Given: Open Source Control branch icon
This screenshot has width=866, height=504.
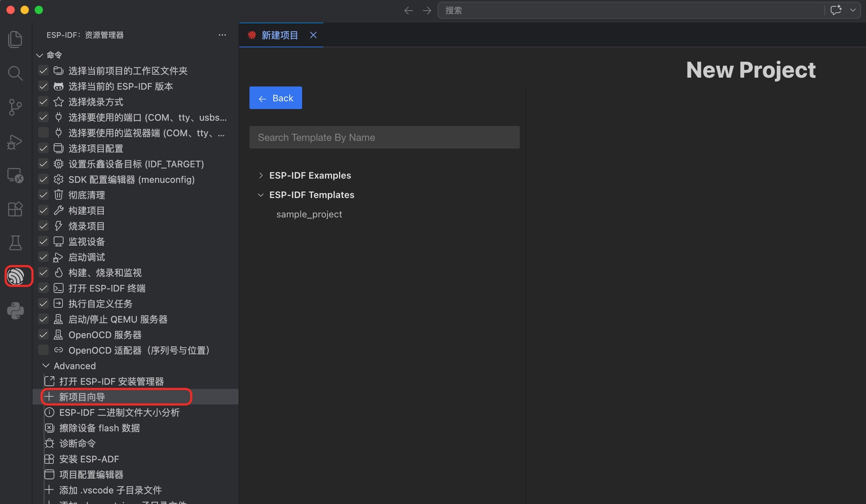Looking at the screenshot, I should click(x=15, y=107).
